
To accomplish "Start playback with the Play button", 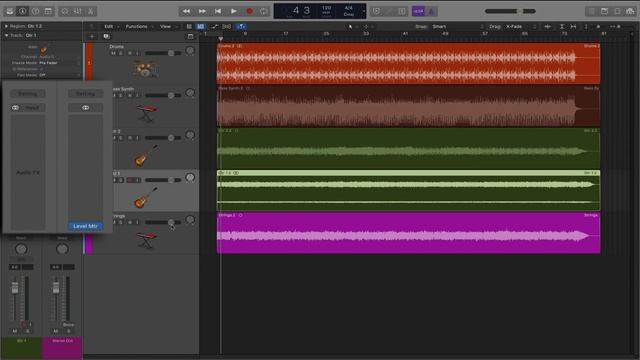I will (233, 11).
